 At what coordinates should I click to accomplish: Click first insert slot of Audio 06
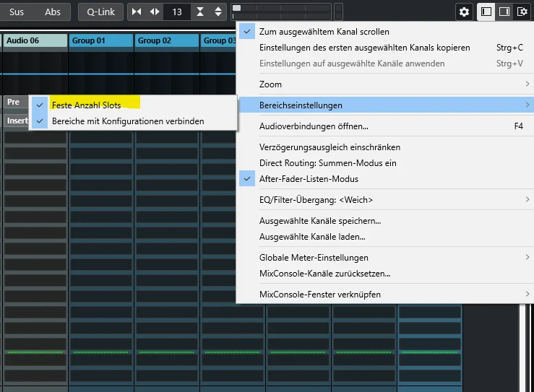pyautogui.click(x=35, y=137)
